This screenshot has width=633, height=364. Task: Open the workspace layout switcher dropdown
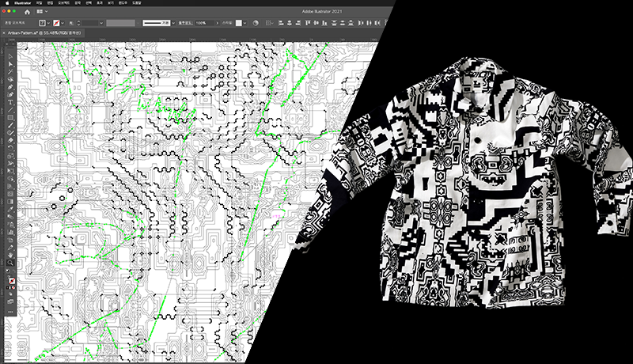[42, 12]
